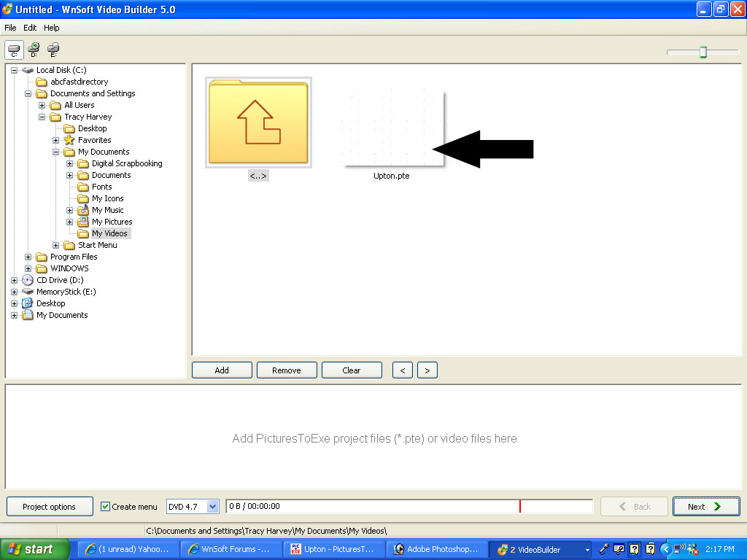Viewport: 747px width, 560px height.
Task: Open the parent folder <..> thumbnail
Action: (258, 122)
